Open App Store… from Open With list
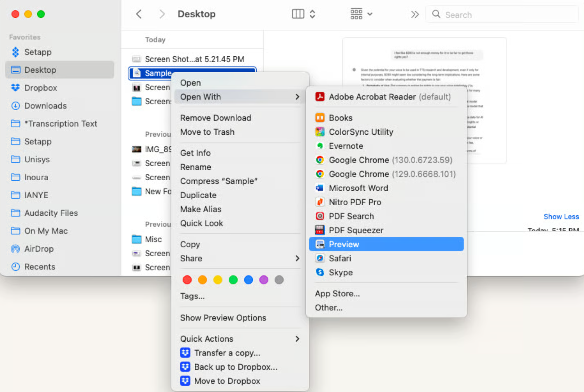Image resolution: width=584 pixels, height=392 pixels. click(386, 293)
